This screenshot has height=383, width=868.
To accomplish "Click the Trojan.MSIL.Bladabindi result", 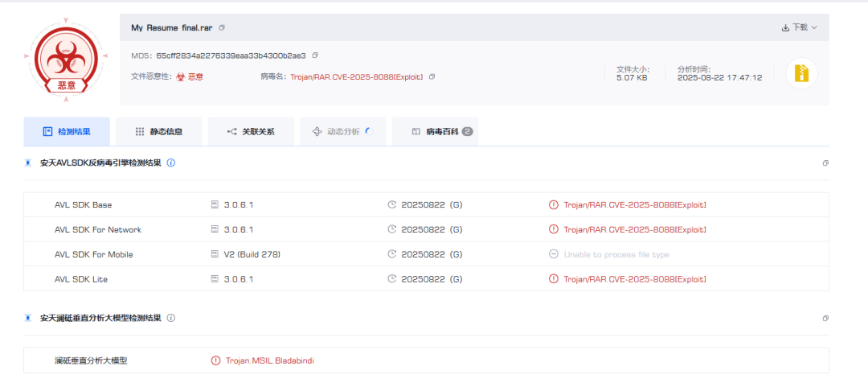I will (x=269, y=360).
